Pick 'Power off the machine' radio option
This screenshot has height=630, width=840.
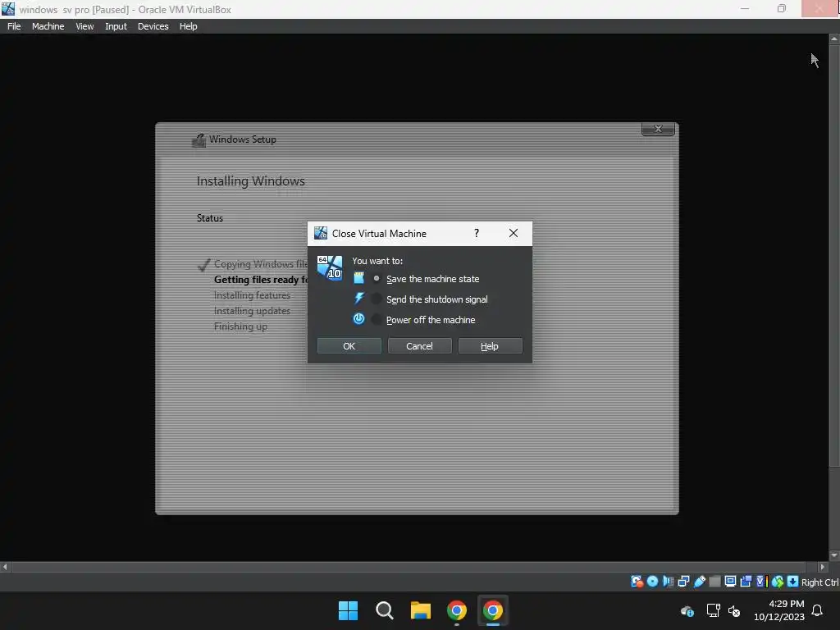tap(377, 319)
